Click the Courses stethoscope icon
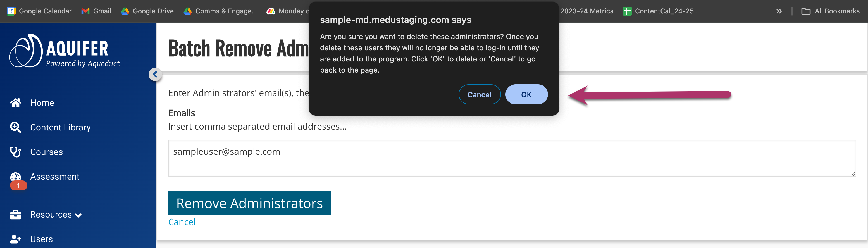This screenshot has width=868, height=248. point(16,152)
